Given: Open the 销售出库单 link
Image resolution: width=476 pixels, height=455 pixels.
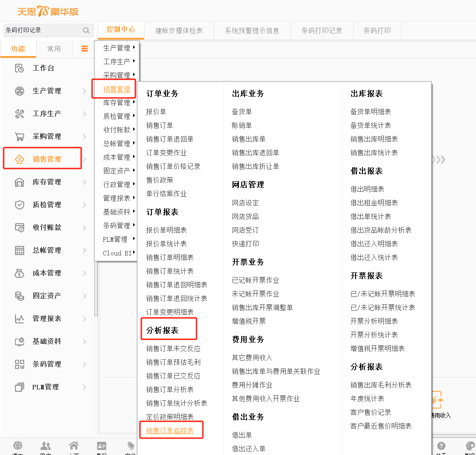Looking at the screenshot, I should pos(248,139).
